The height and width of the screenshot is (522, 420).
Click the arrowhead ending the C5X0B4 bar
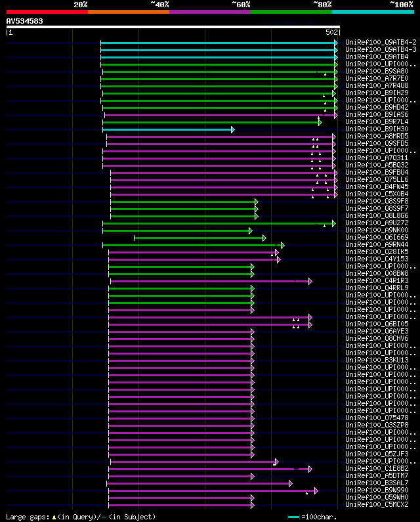point(336,195)
